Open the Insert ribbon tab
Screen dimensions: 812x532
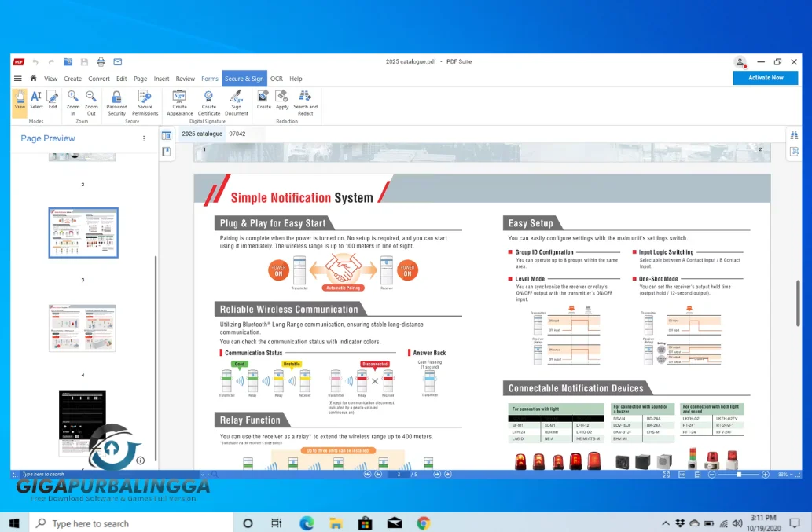point(162,79)
